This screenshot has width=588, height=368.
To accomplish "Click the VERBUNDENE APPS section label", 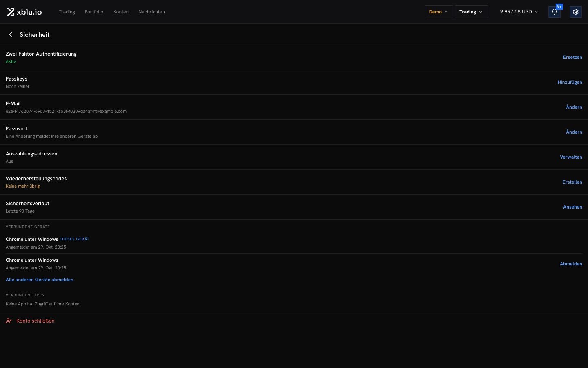I will point(25,295).
